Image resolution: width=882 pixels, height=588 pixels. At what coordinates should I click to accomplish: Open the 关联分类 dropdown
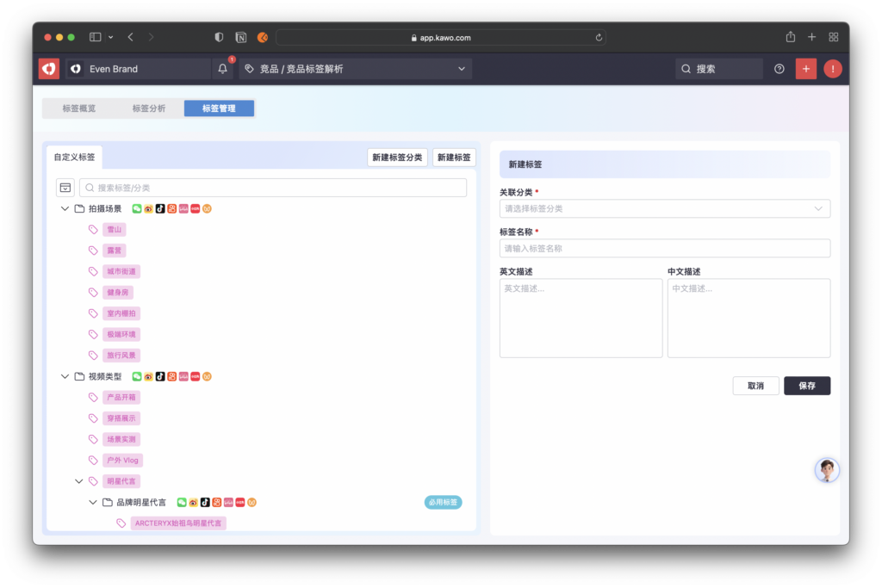pos(664,208)
